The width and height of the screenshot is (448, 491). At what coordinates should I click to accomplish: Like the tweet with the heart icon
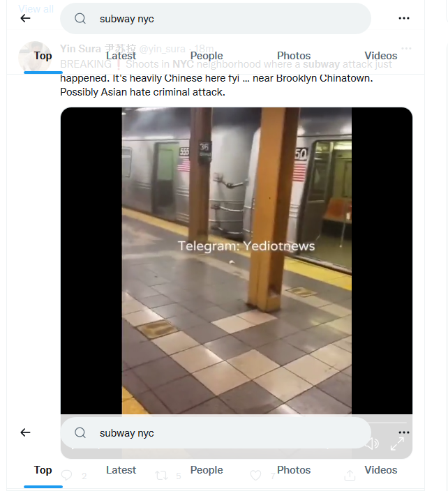255,476
